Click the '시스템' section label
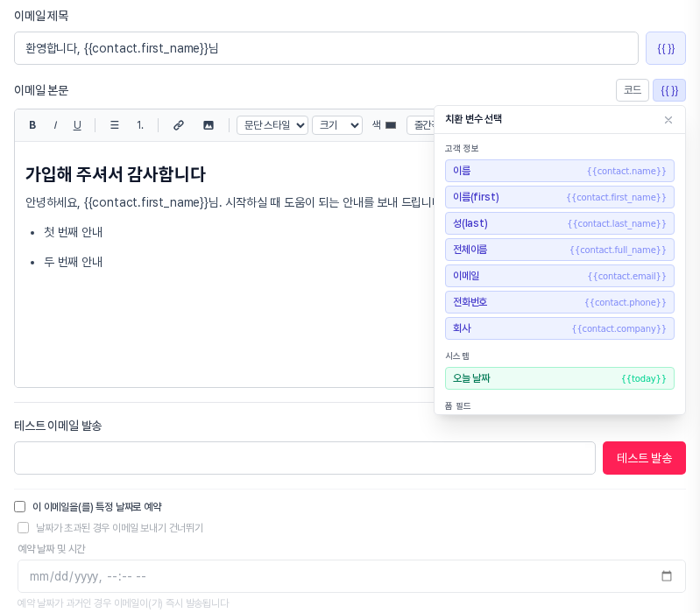Viewport: 700px width, 613px height. [457, 356]
